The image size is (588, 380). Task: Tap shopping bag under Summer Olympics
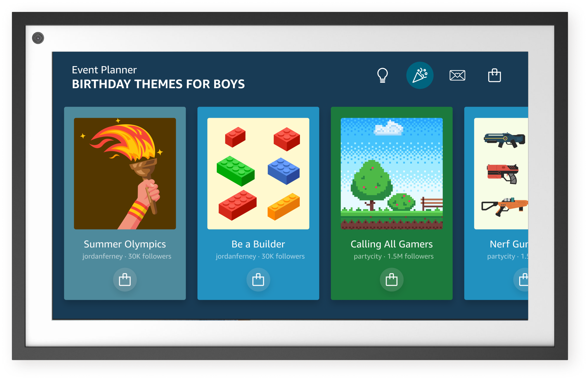tap(125, 280)
